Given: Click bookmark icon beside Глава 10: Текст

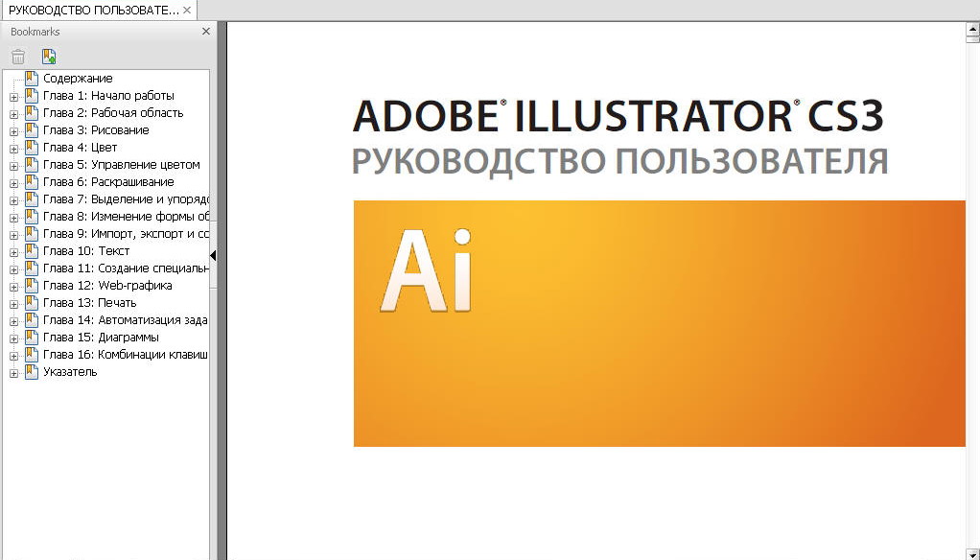Looking at the screenshot, I should click(32, 250).
